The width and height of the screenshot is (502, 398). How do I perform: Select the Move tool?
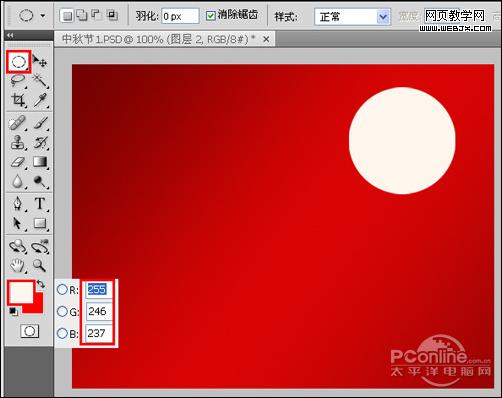[40, 62]
